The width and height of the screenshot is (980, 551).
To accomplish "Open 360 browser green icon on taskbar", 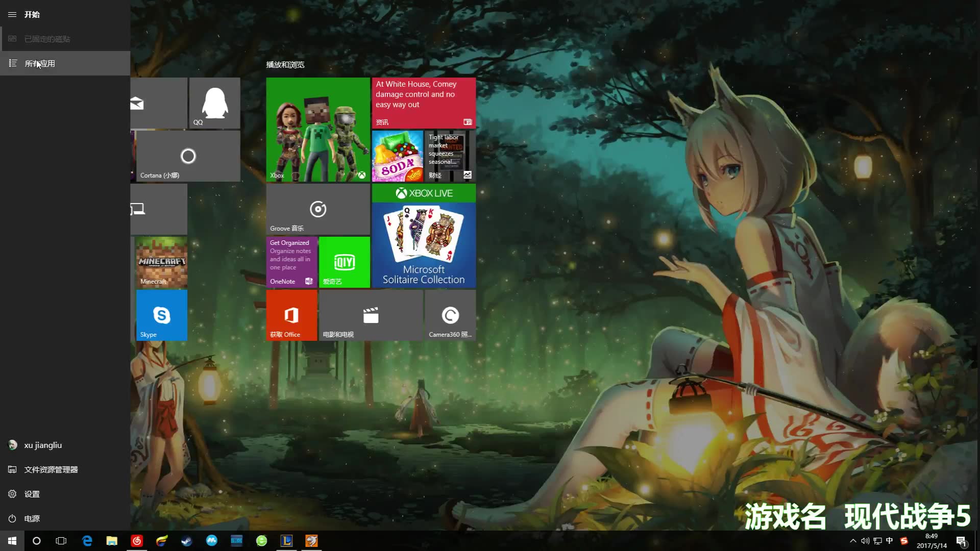I will (x=262, y=541).
